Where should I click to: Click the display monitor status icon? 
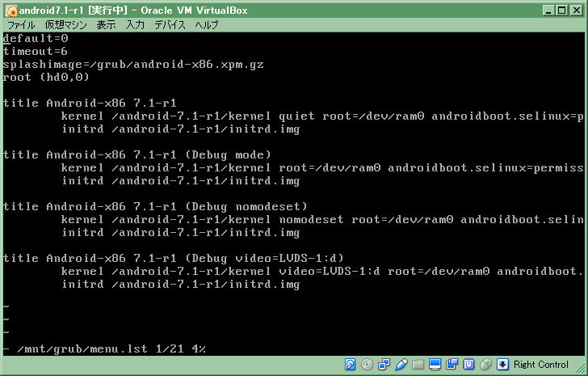pos(435,364)
